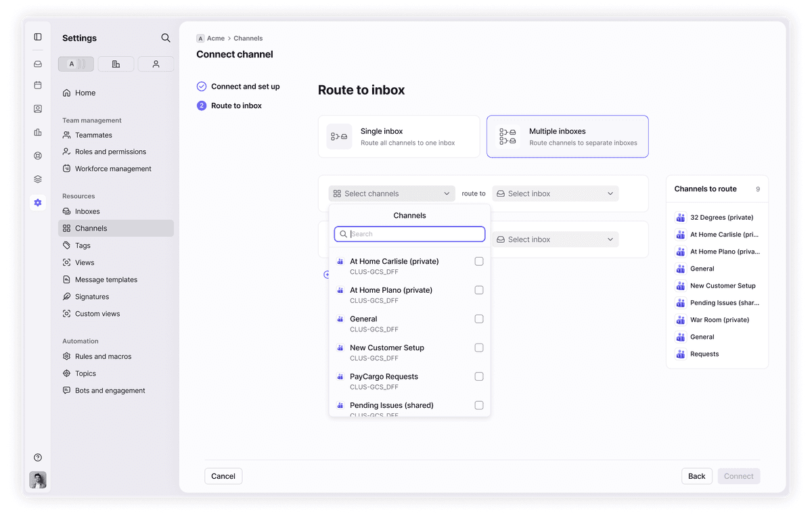Check At Home Plano (private) checkbox
The width and height of the screenshot is (812, 514).
point(479,290)
